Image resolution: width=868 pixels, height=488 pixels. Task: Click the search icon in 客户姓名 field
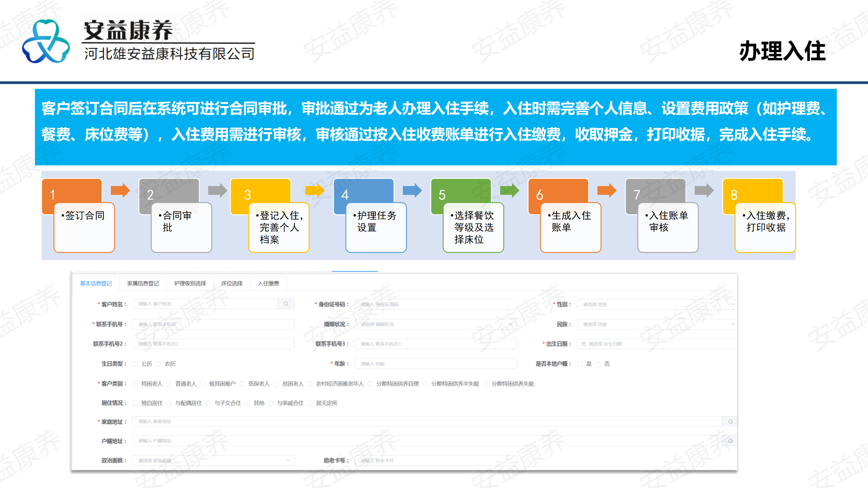(x=286, y=304)
